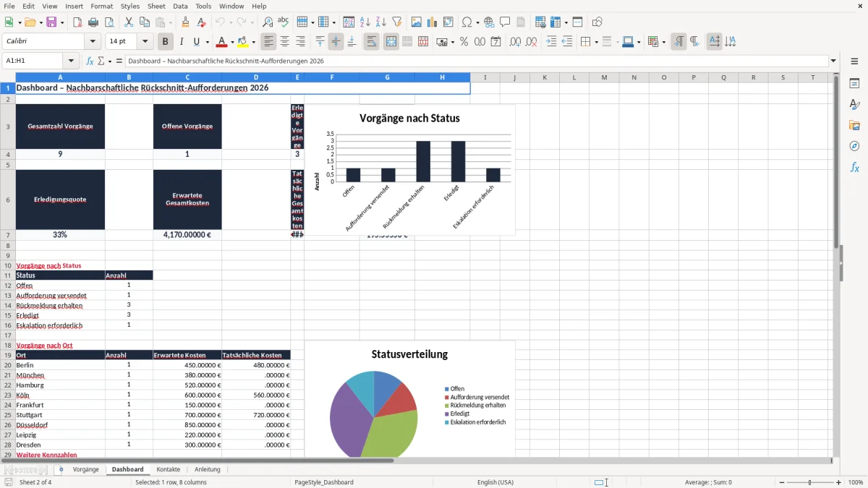Open the File menu
Screen dimensions: 868x488
click(x=9, y=6)
